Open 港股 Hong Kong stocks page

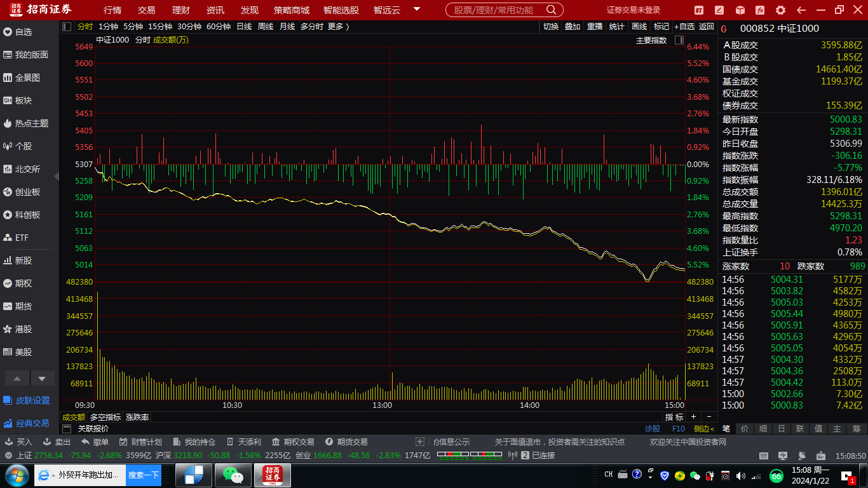[x=18, y=329]
